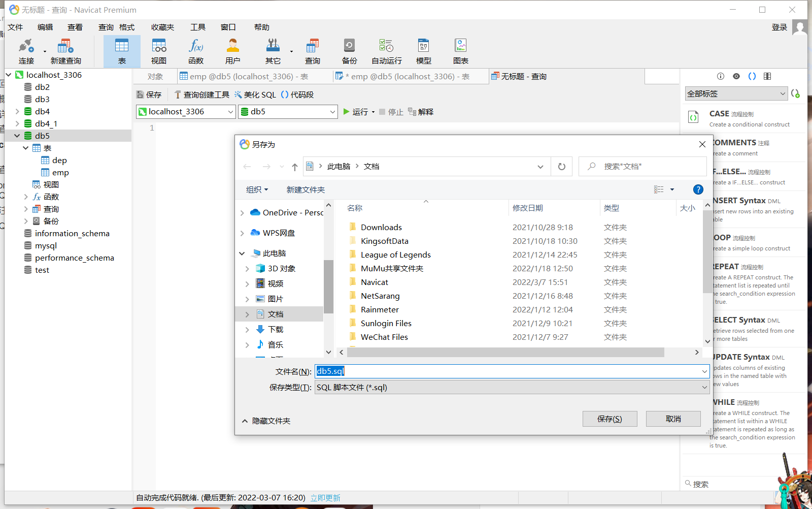Screen dimensions: 812x509
Task: Click the 名称 column header
Action: coord(355,208)
